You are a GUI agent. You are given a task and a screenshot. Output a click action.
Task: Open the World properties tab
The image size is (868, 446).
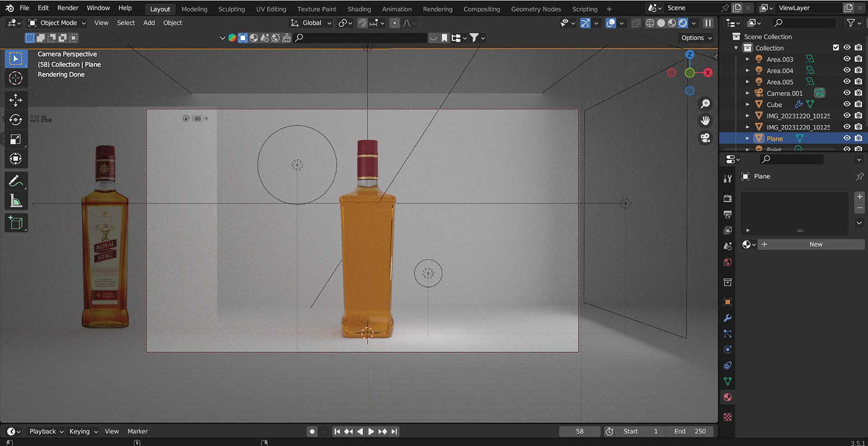[x=727, y=262]
